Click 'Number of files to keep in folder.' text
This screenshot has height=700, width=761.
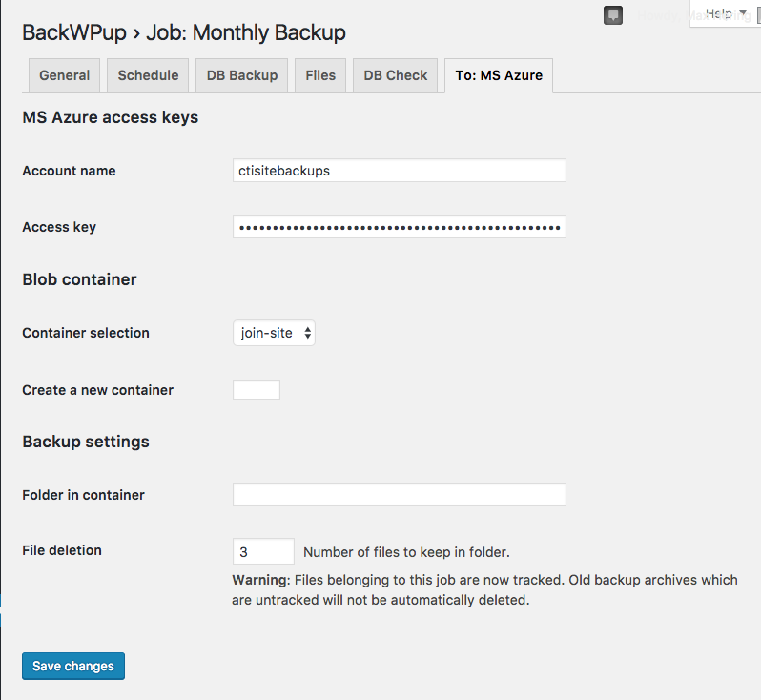(406, 552)
